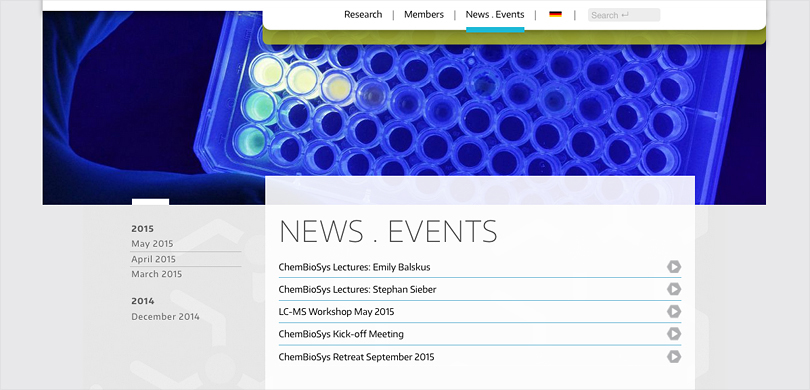Click arrow icon beside Stephan Sieber lecture

click(674, 289)
